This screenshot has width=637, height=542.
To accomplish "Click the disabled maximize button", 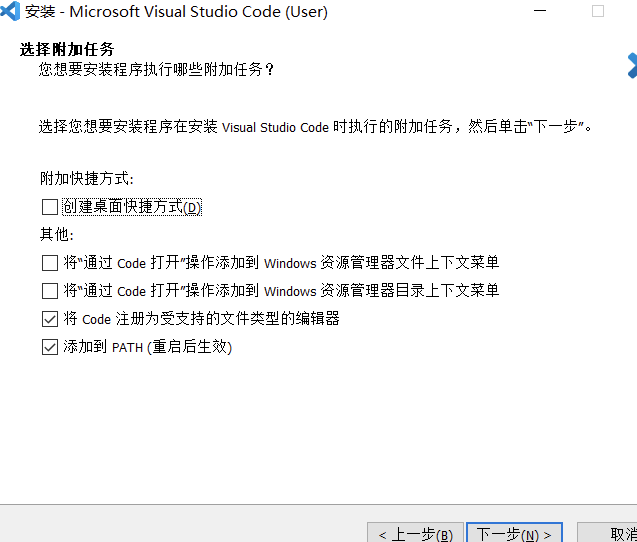I will 598,11.
